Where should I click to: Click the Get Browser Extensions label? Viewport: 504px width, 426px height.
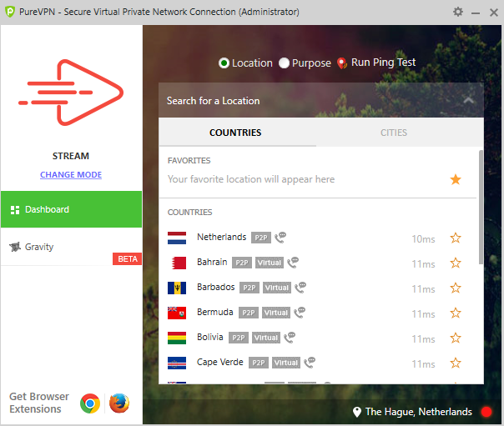(39, 403)
